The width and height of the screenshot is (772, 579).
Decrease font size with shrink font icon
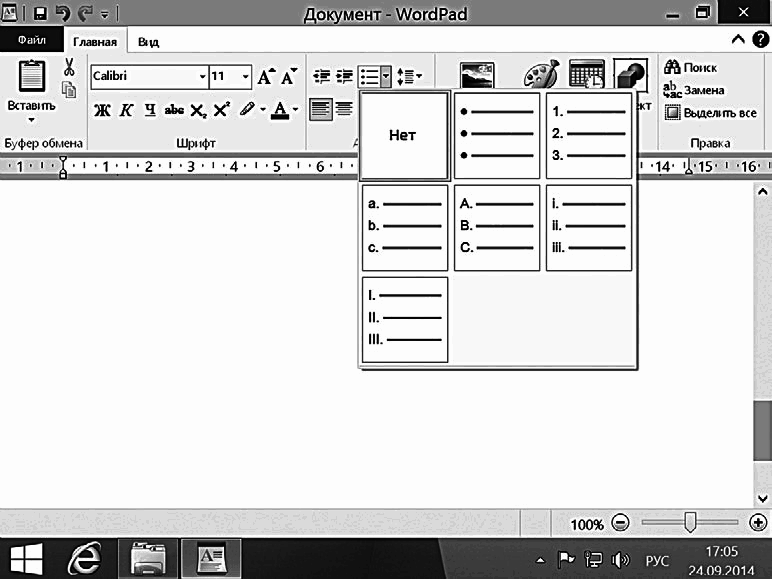click(289, 77)
